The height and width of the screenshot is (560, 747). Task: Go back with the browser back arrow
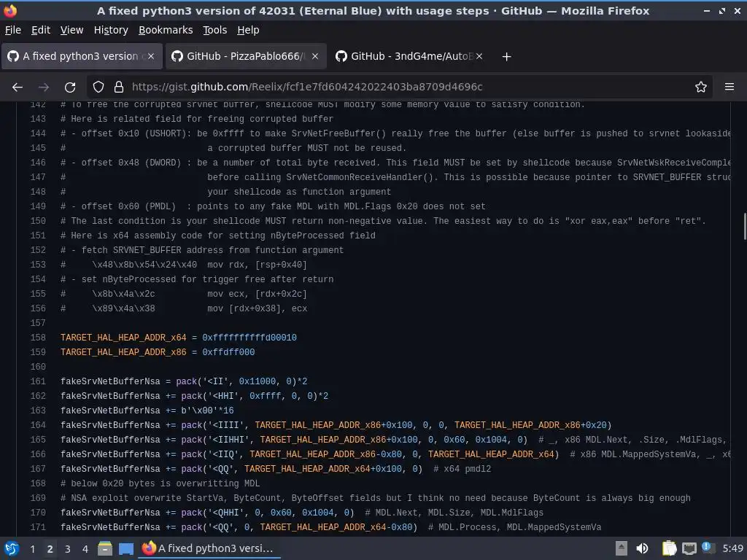tap(18, 87)
